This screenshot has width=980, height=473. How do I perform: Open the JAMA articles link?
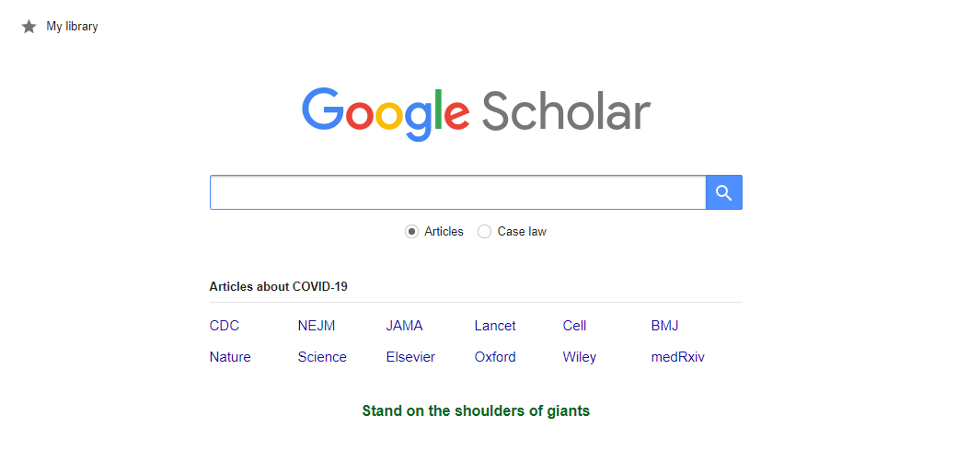pos(404,326)
